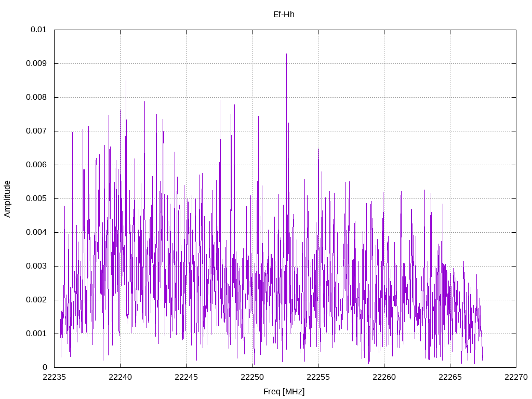
Task: Click the 0.008 y-axis tick label
Action: (36, 97)
